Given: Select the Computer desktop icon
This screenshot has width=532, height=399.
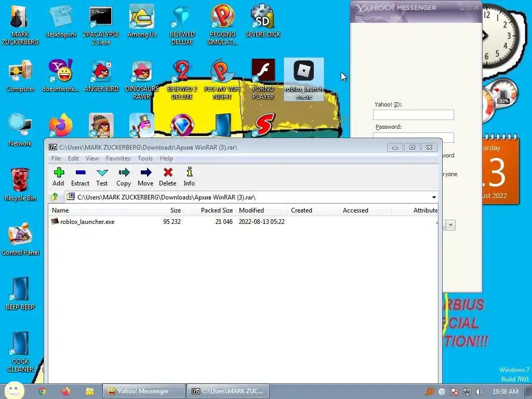Looking at the screenshot, I should point(20,76).
